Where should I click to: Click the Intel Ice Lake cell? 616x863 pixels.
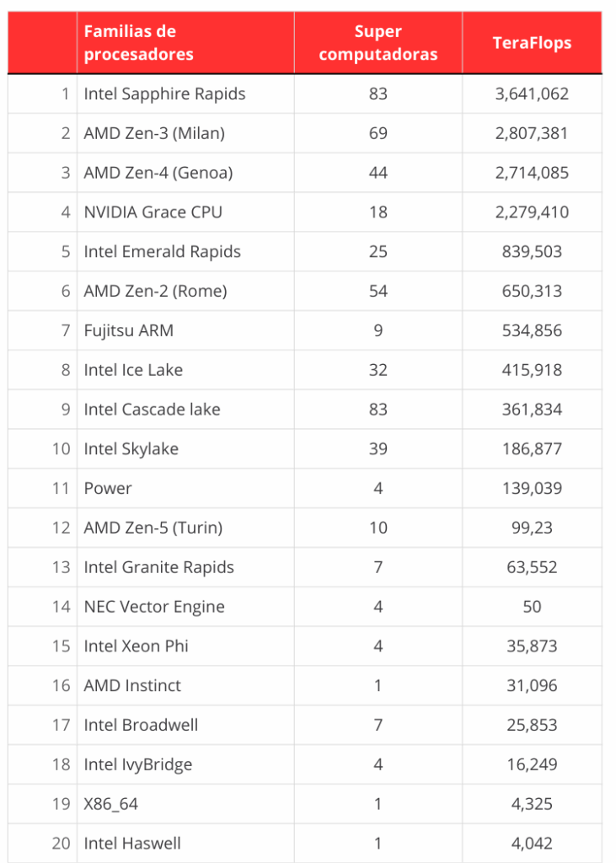[133, 370]
